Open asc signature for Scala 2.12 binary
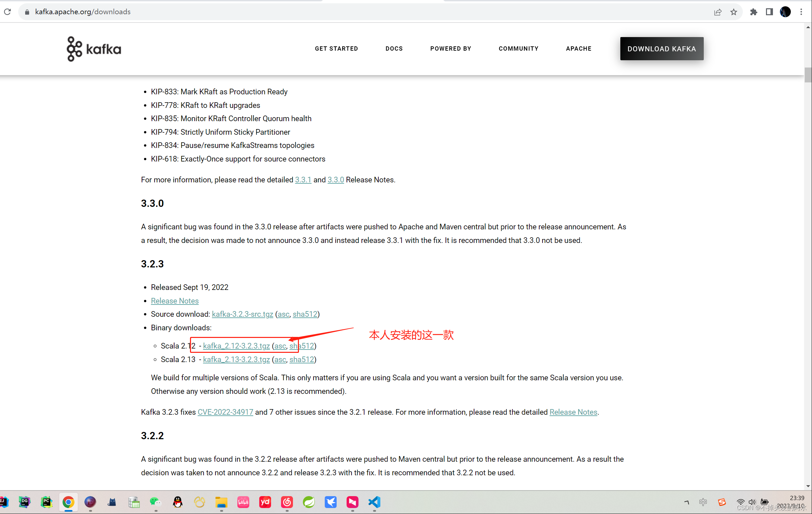This screenshot has height=514, width=812. pyautogui.click(x=280, y=346)
